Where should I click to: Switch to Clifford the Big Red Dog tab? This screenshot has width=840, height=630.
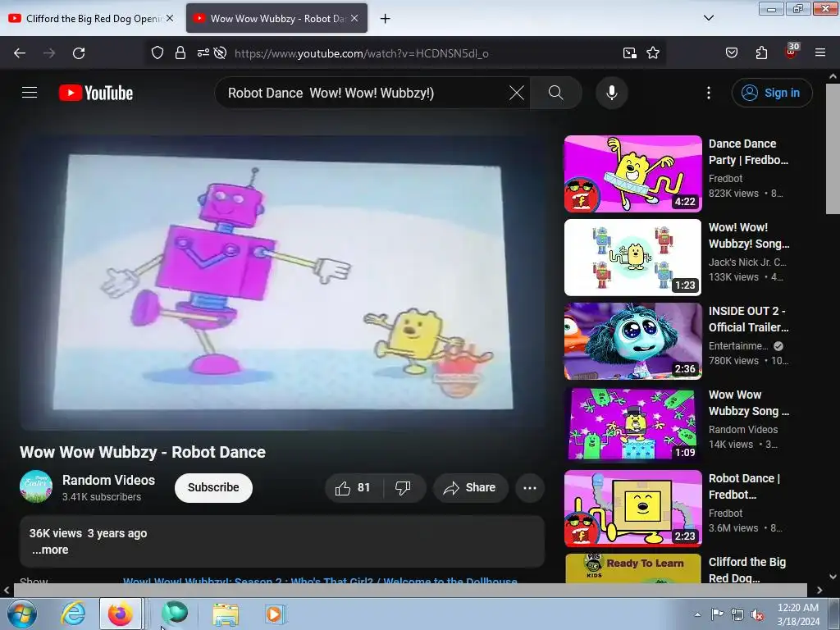tap(92, 18)
